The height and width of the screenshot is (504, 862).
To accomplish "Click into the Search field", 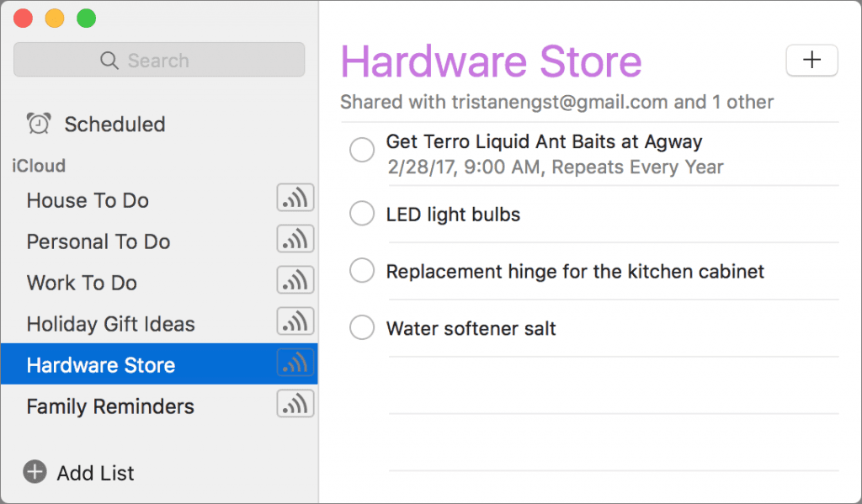I will click(159, 60).
